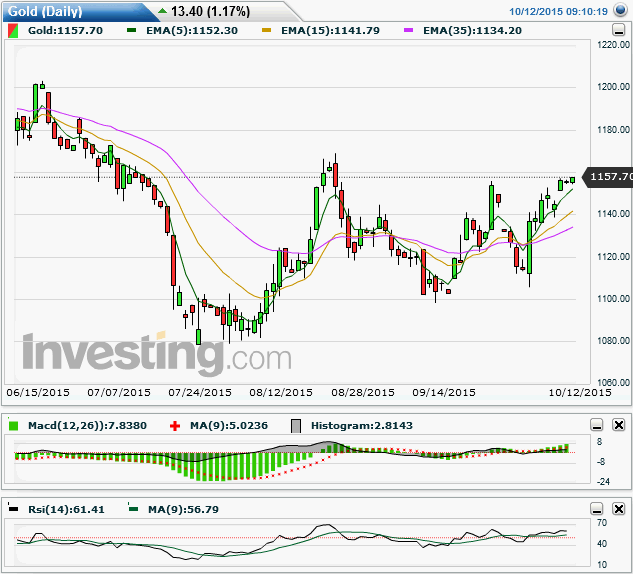Click the RSI axis value 70

tap(602, 523)
